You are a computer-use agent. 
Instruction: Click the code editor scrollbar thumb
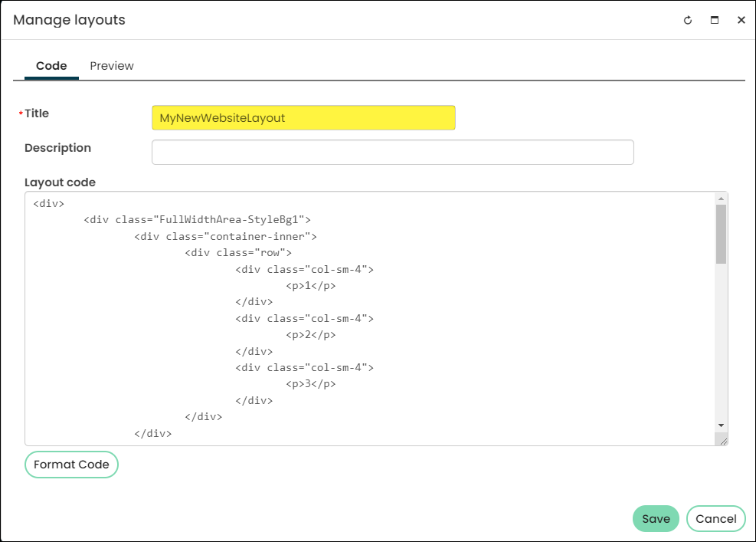[x=721, y=234]
